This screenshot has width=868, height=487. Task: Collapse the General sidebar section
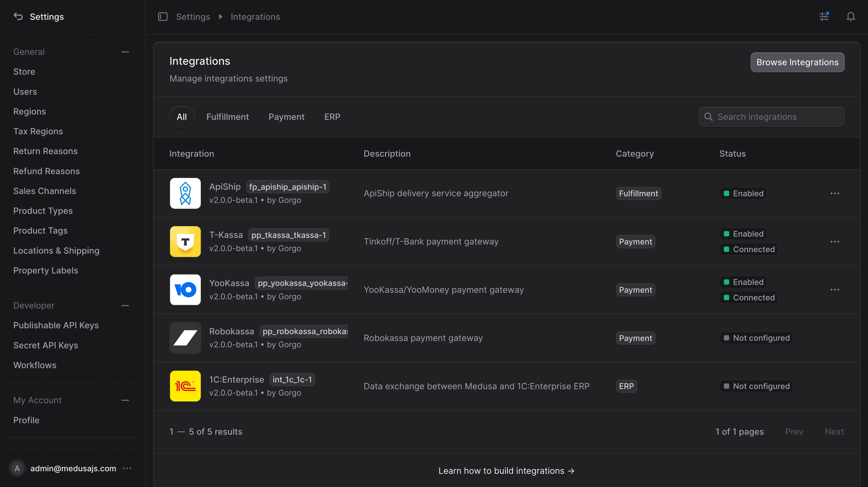[x=125, y=52]
